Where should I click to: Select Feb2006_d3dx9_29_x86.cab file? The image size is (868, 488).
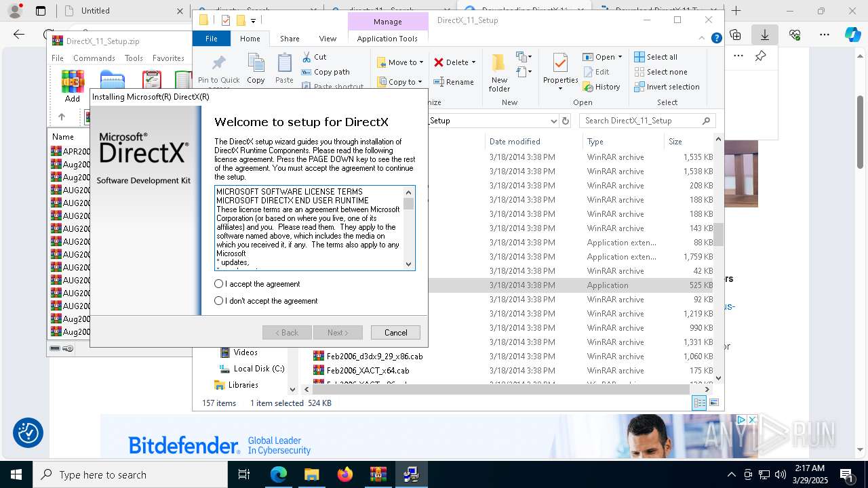click(x=374, y=357)
